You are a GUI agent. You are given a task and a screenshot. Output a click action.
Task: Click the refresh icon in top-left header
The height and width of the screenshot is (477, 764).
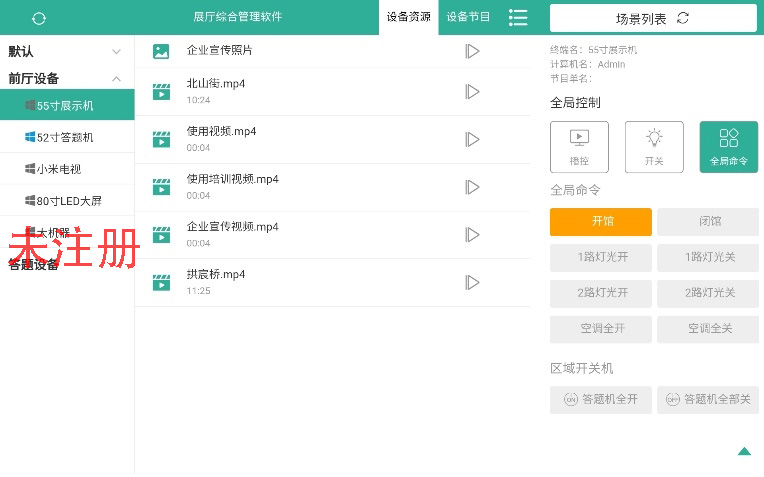point(39,19)
